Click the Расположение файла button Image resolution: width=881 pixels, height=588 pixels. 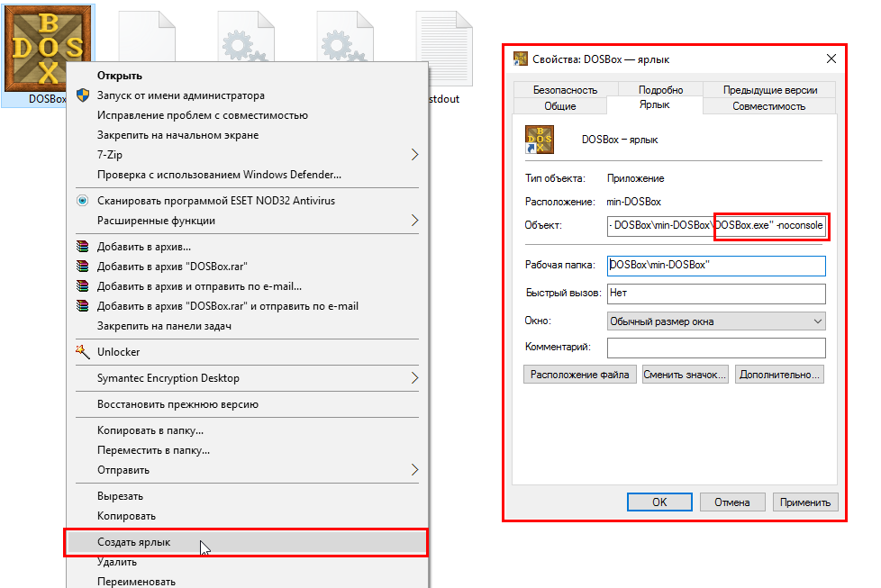(x=579, y=375)
